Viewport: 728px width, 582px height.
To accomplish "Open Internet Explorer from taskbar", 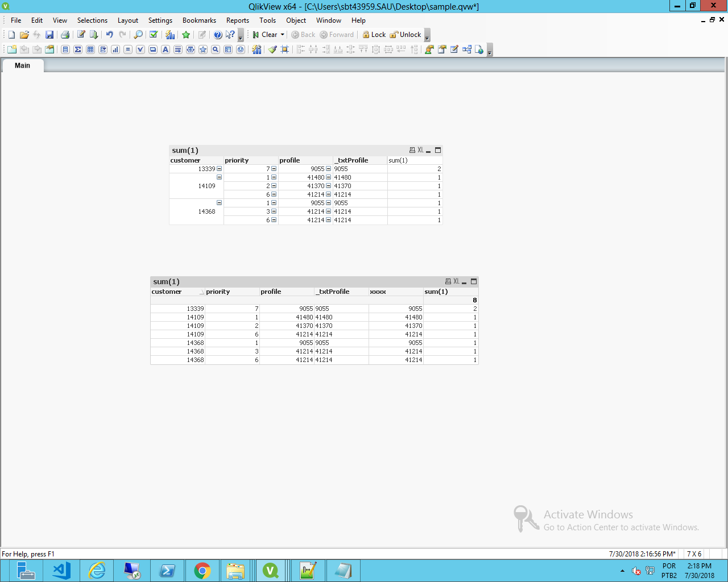I will pos(97,571).
